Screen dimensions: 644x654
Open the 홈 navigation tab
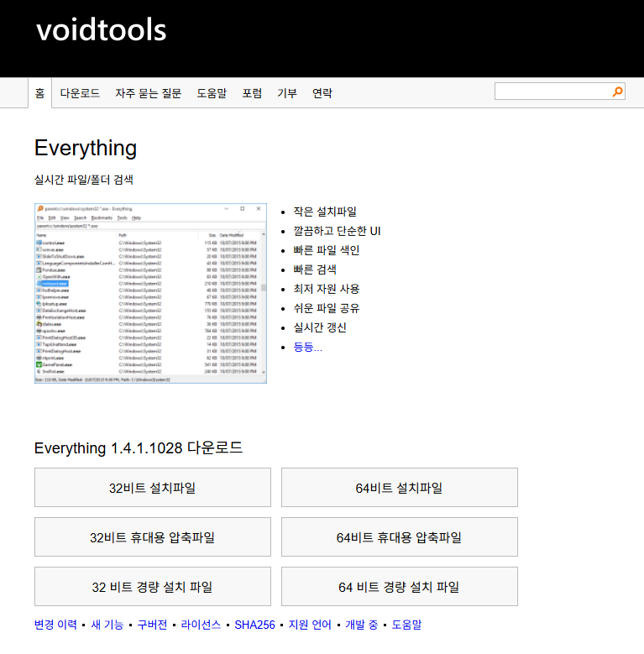click(40, 93)
